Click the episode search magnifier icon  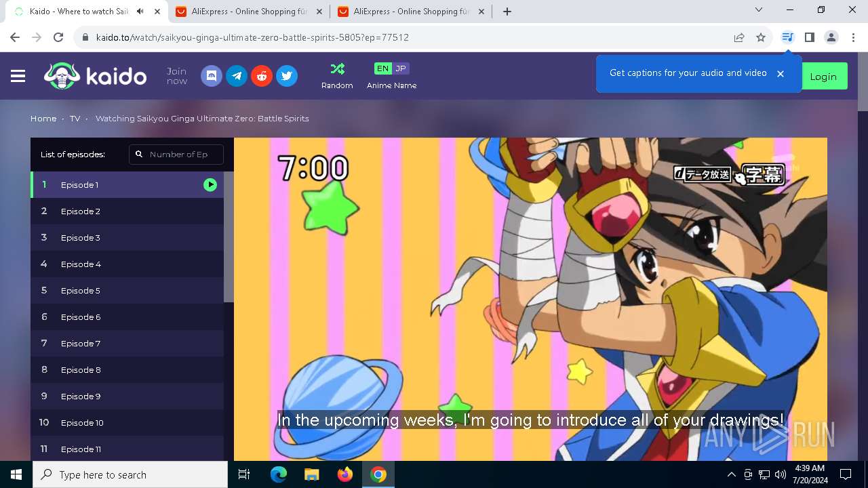click(x=139, y=155)
